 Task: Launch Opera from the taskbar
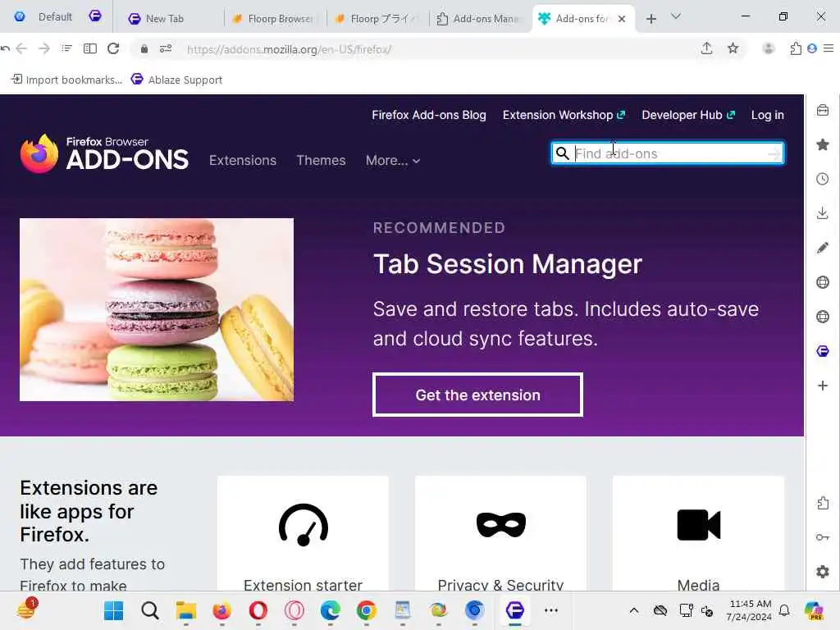[x=258, y=610]
